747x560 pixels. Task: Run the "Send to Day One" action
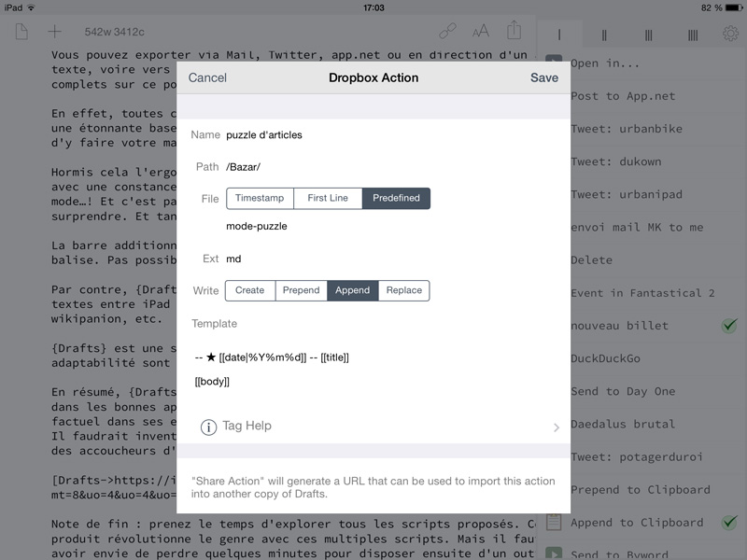[x=623, y=391]
